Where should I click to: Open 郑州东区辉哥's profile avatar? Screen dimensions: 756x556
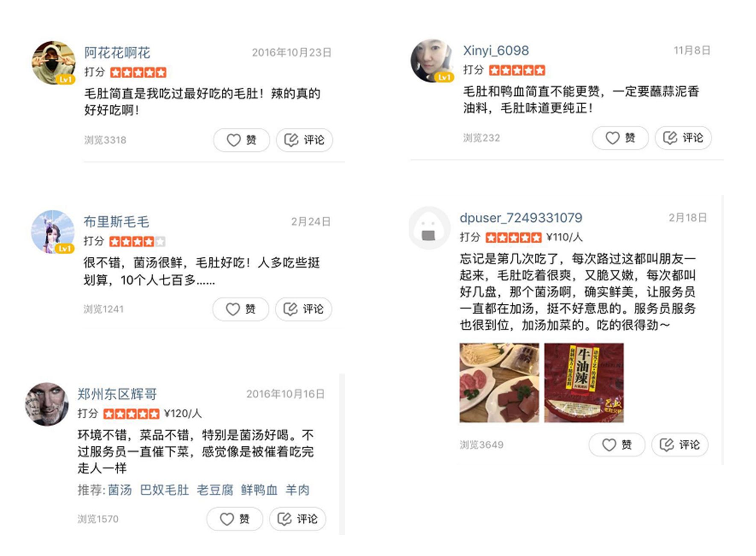(x=47, y=404)
